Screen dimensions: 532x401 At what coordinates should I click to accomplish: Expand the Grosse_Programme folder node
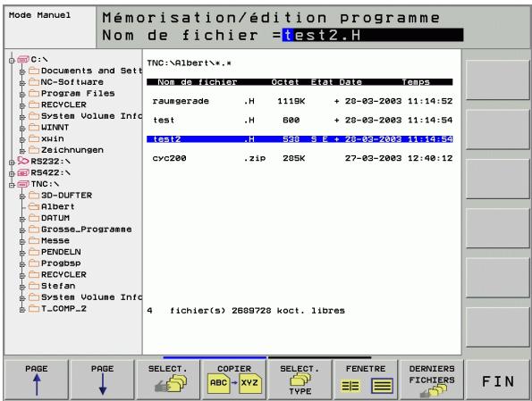22,230
